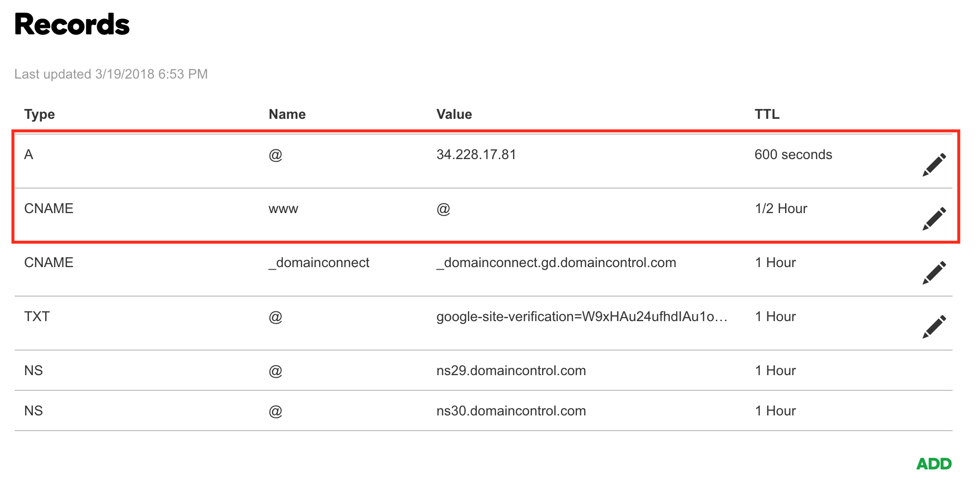Click the Value column header
The width and height of the screenshot is (980, 492).
point(454,114)
